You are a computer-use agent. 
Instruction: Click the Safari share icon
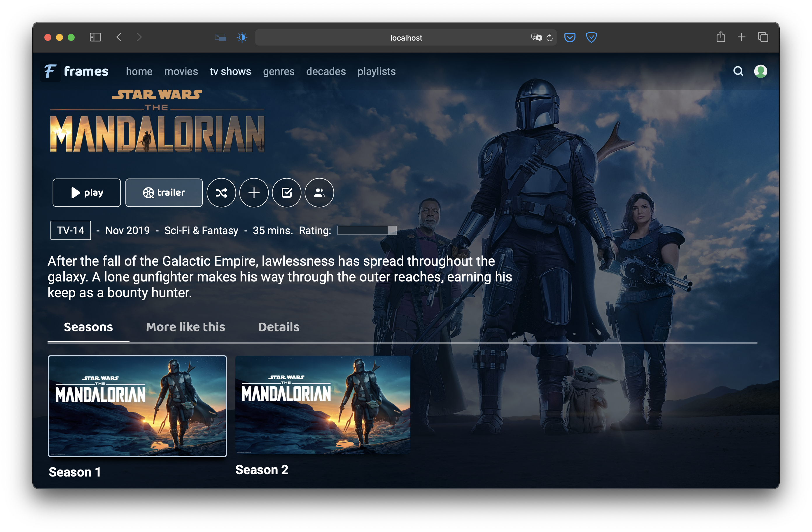(x=721, y=36)
